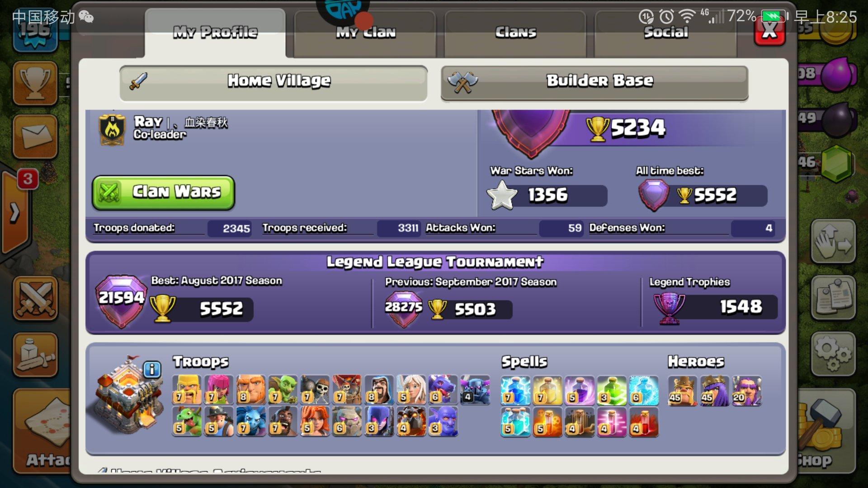The width and height of the screenshot is (868, 488).
Task: Select the Archer Queen hero icon
Action: click(715, 390)
